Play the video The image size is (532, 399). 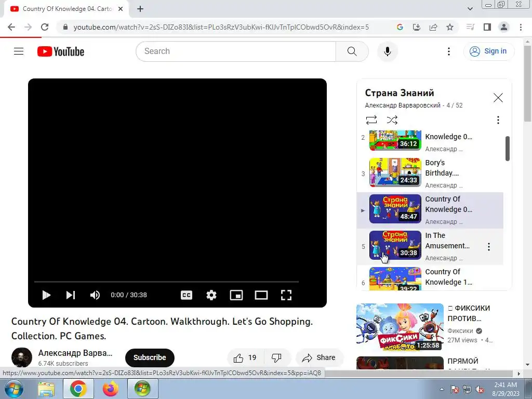pos(46,295)
